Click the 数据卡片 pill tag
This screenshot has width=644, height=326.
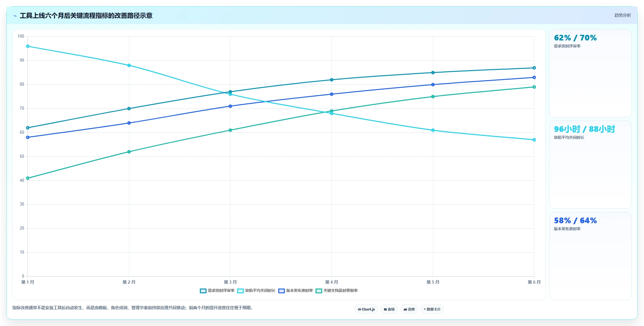[432, 309]
